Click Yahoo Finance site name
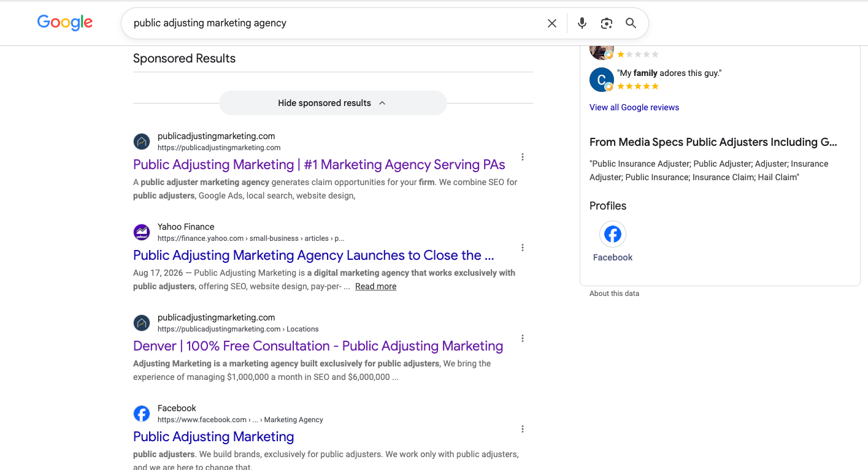The image size is (868, 470). pyautogui.click(x=186, y=227)
